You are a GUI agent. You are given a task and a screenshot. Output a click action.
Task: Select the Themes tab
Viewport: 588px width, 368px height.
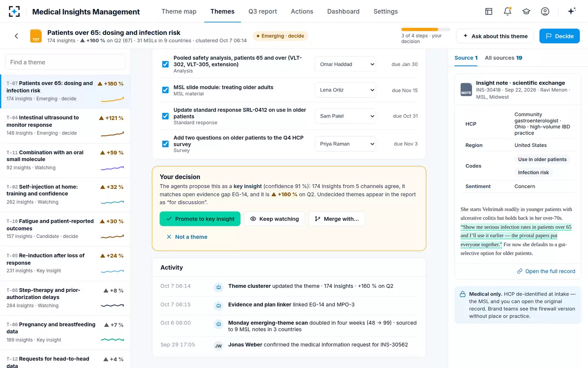coord(223,11)
